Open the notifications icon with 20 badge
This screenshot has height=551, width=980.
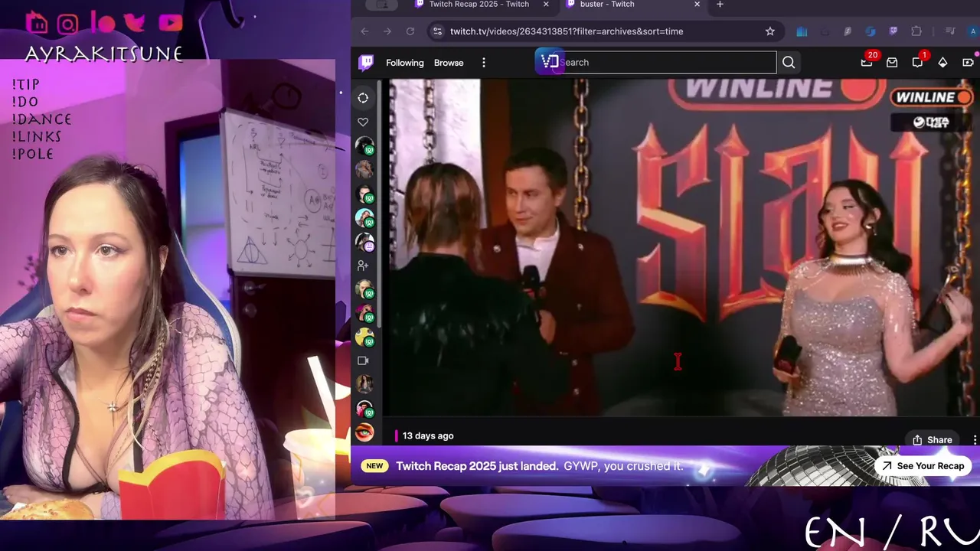click(867, 62)
